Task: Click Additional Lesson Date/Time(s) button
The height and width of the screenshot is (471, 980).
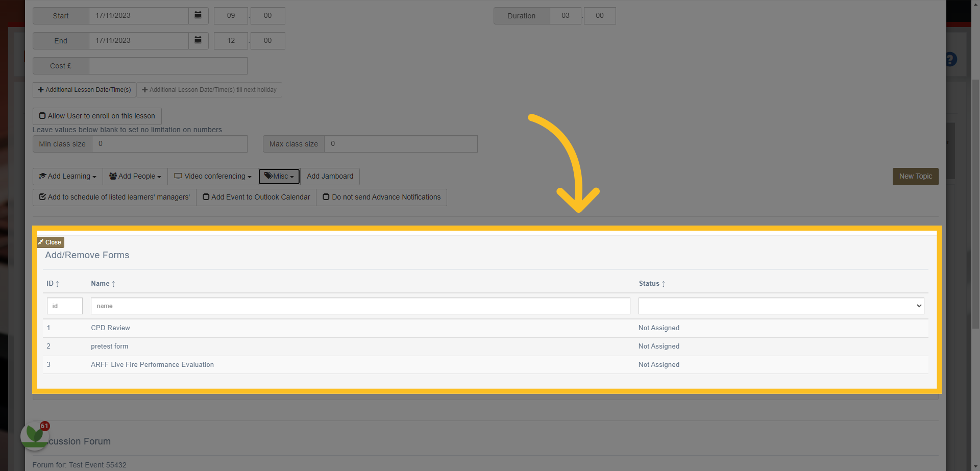Action: [x=85, y=90]
